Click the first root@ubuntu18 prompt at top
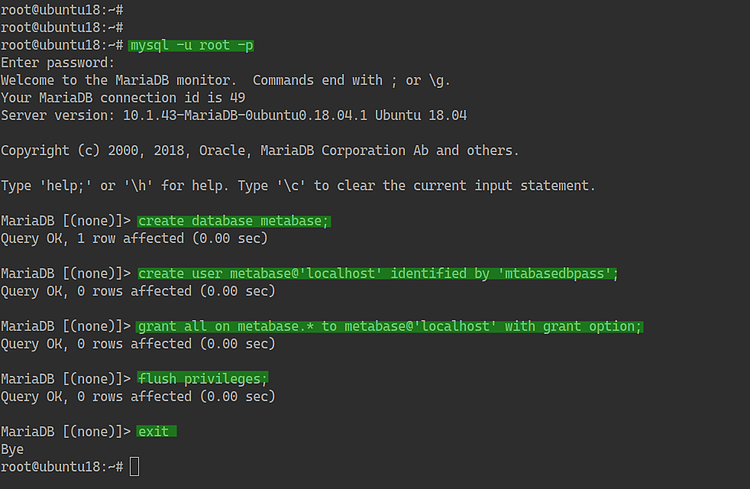Image resolution: width=750 pixels, height=489 pixels. (x=62, y=10)
